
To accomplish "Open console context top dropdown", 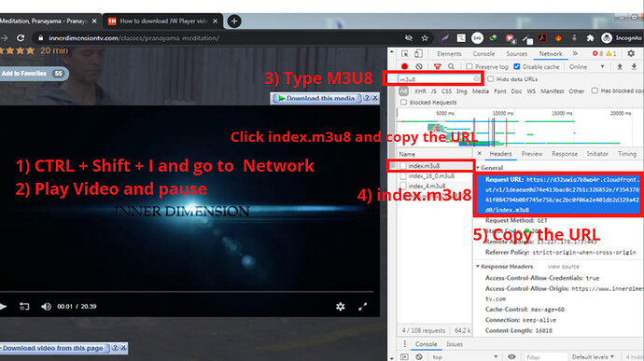I will point(465,357).
